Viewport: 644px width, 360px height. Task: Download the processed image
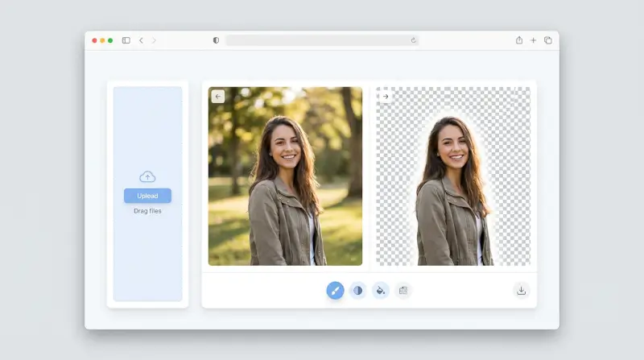[521, 291]
